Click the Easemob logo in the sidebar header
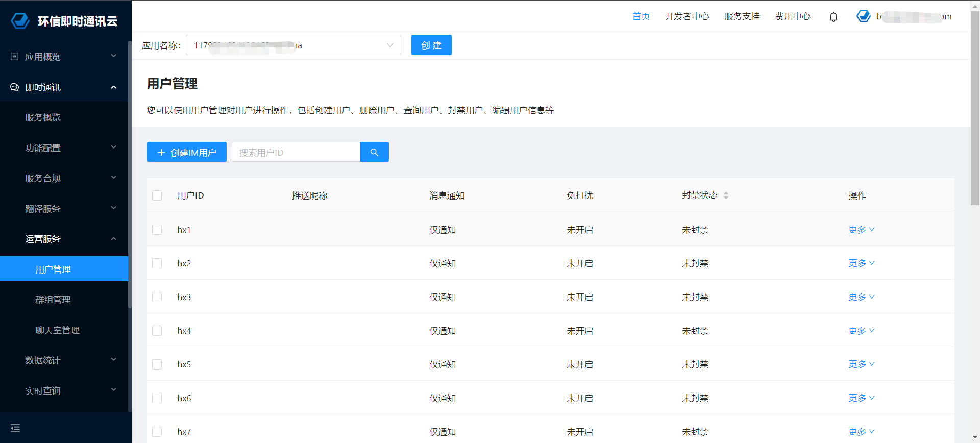 20,21
